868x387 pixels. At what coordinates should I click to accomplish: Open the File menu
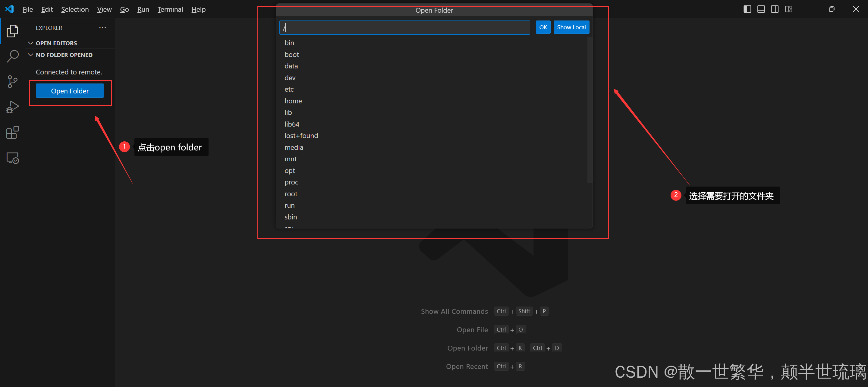point(28,10)
